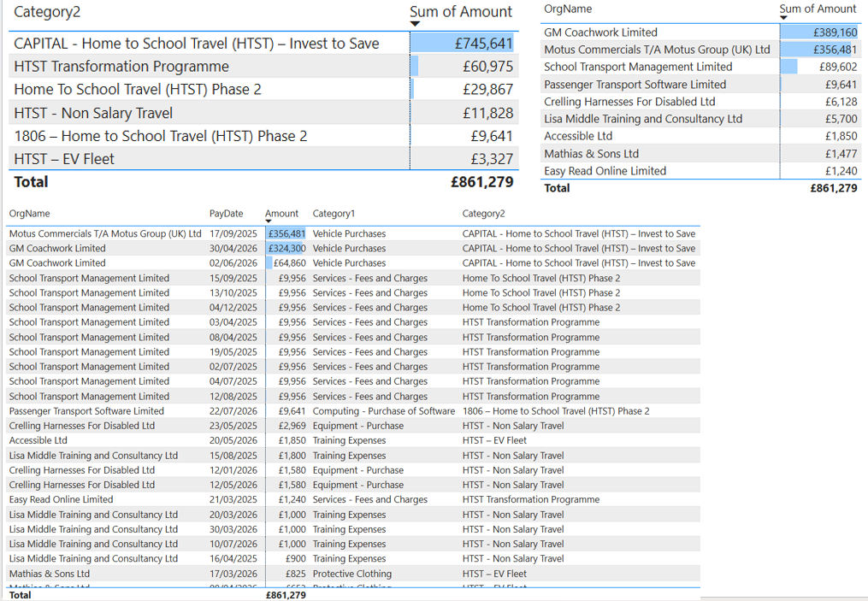Select Mathias & Sons Ltd in summary table

tap(700, 154)
